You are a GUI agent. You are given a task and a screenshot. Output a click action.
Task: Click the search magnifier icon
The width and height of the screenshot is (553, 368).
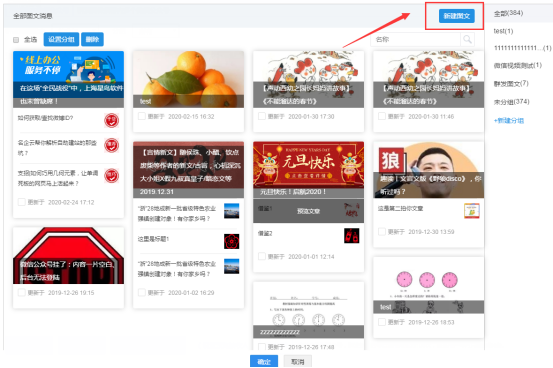click(467, 39)
